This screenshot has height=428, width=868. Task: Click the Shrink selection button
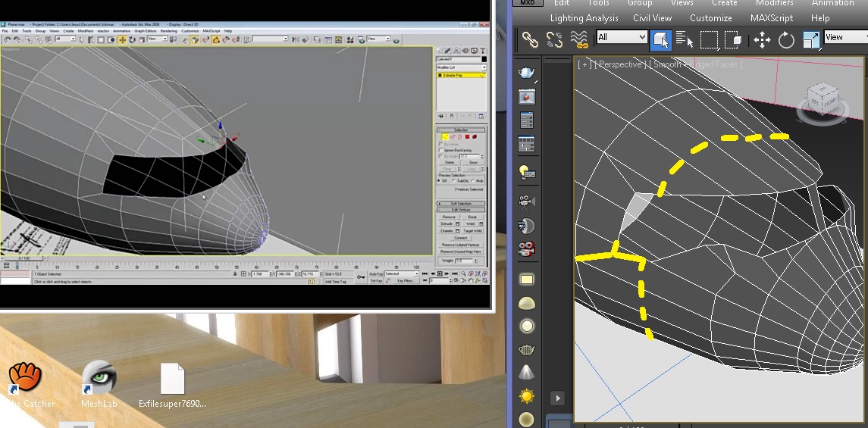449,162
